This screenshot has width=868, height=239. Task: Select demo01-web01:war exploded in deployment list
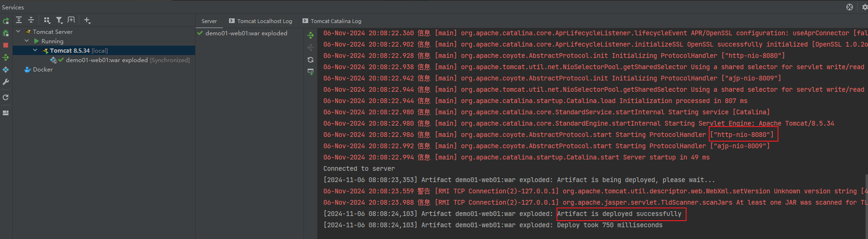pyautogui.click(x=246, y=33)
